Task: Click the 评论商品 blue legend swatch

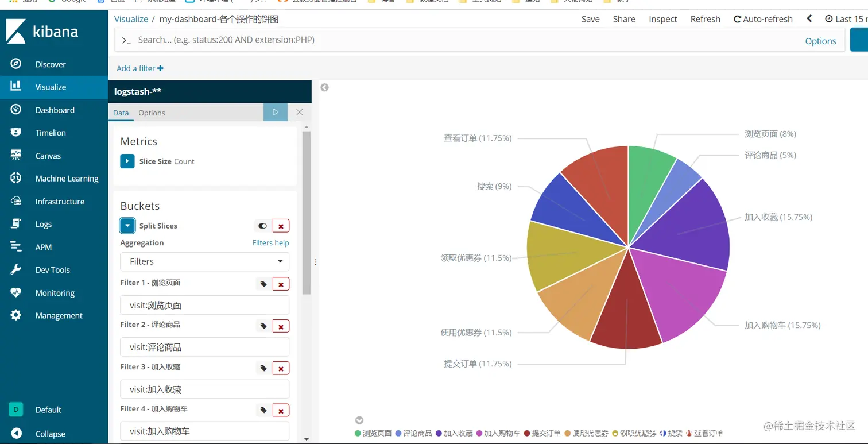Action: click(399, 433)
